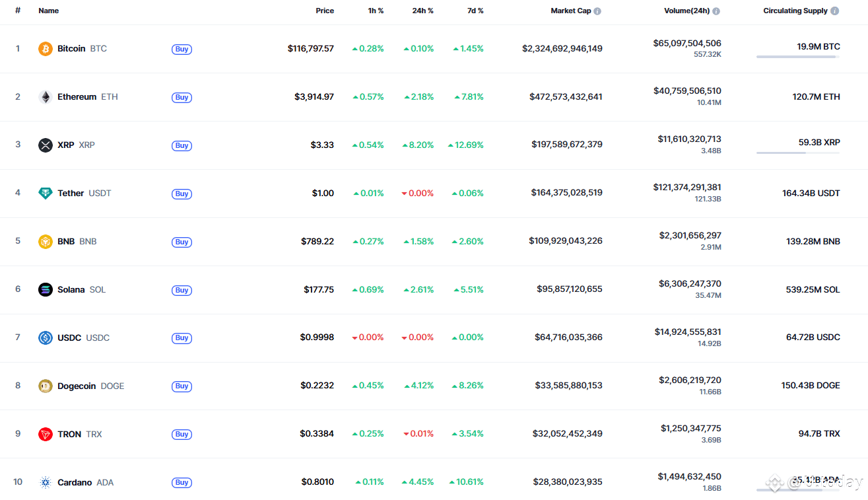
Task: Open the Cardano ADA name link
Action: pos(85,482)
